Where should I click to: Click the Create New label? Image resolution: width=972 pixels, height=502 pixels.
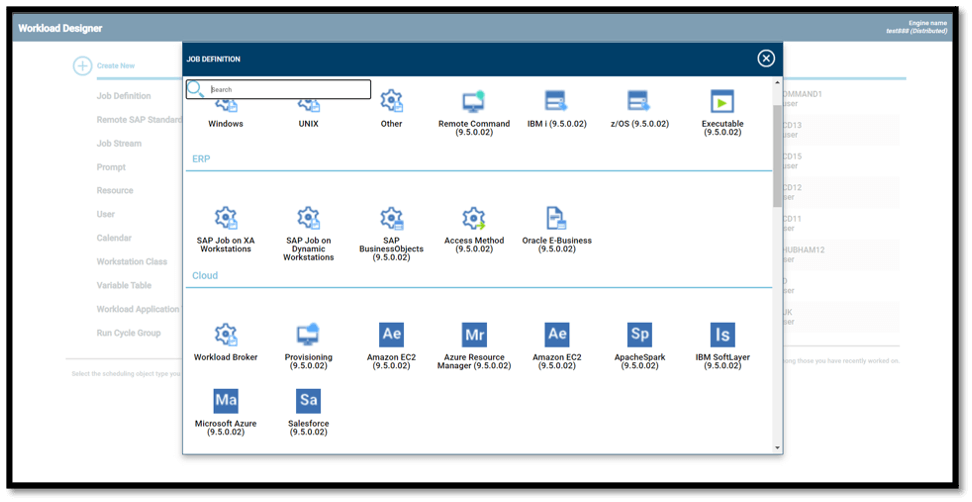click(x=116, y=66)
